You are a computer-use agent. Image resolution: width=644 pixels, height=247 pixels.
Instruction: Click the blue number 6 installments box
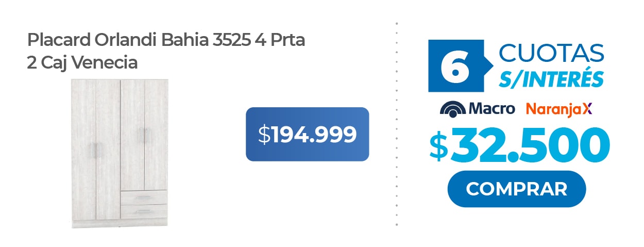pyautogui.click(x=456, y=66)
